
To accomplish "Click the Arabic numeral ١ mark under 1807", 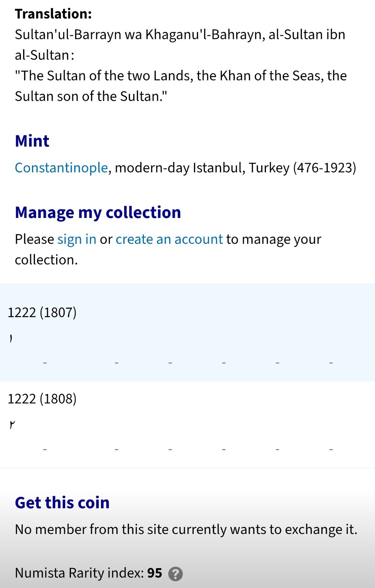I will coord(11,338).
